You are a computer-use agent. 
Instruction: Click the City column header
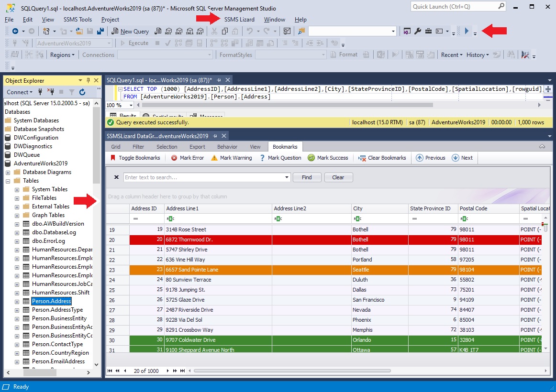pyautogui.click(x=379, y=208)
